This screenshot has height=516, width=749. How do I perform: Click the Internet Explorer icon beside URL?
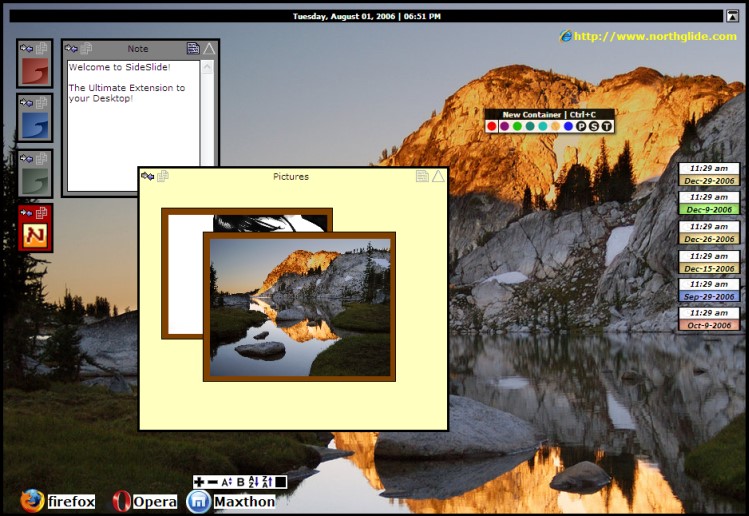[566, 36]
